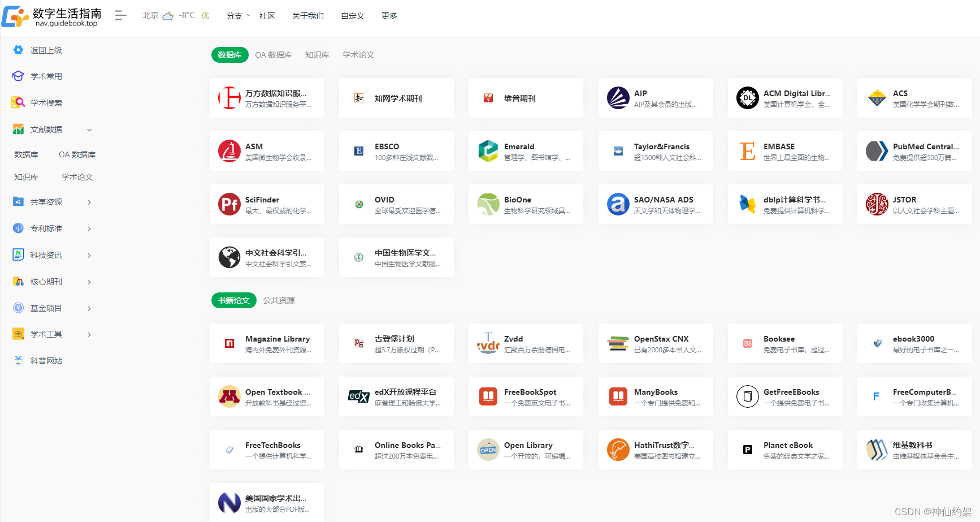Click the 学术搜索 magnifier icon
The height and width of the screenshot is (522, 980).
18,102
